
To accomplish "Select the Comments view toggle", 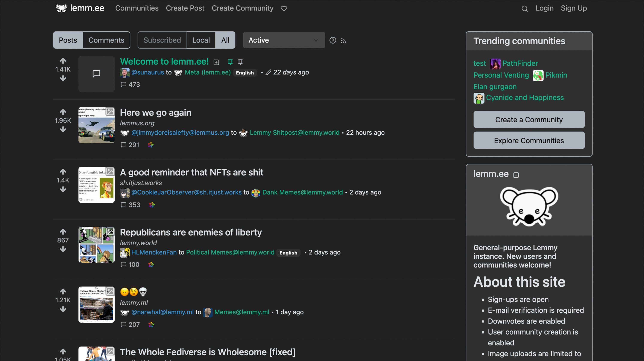I will [x=106, y=40].
